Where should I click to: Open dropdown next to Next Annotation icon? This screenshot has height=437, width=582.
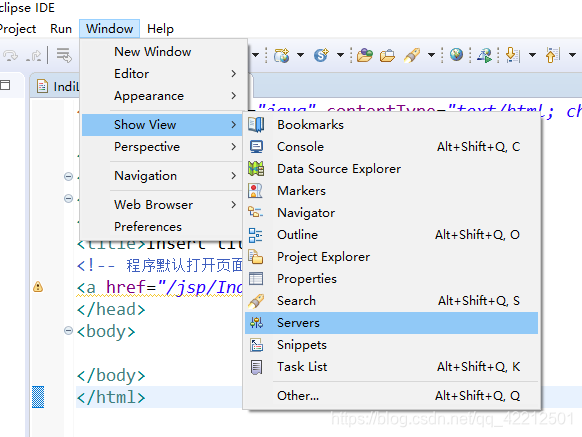[x=532, y=55]
